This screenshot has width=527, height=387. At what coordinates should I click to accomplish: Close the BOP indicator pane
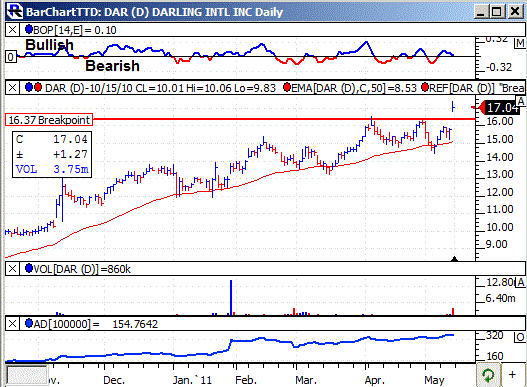(12, 30)
